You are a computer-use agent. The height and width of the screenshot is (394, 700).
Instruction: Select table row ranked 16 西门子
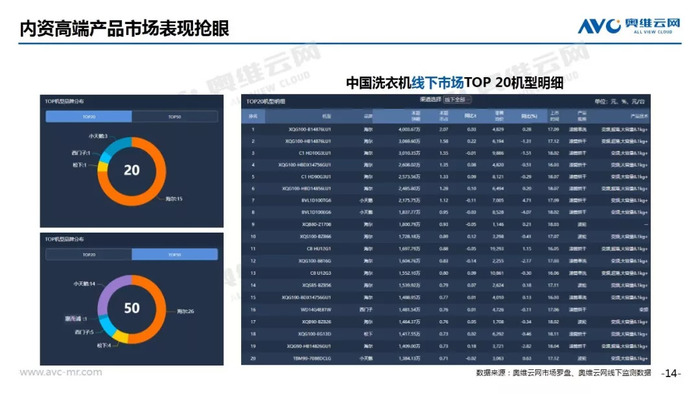pyautogui.click(x=446, y=309)
